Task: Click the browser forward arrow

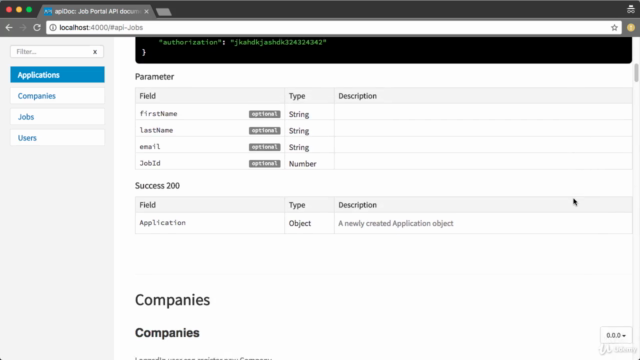Action: click(23, 28)
